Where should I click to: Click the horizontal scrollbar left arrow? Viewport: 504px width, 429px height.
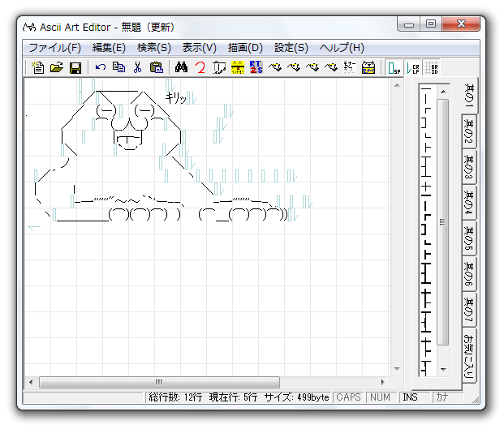(31, 382)
